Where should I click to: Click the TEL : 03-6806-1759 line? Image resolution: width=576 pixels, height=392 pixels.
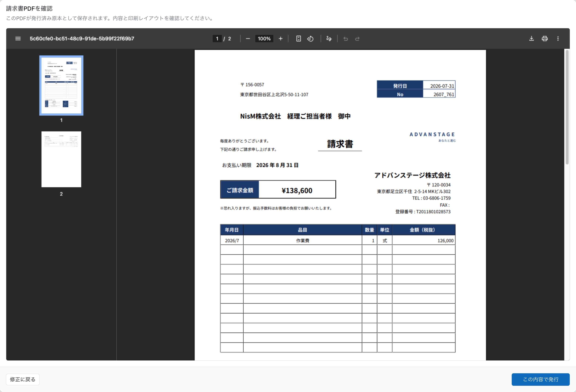coord(431,198)
